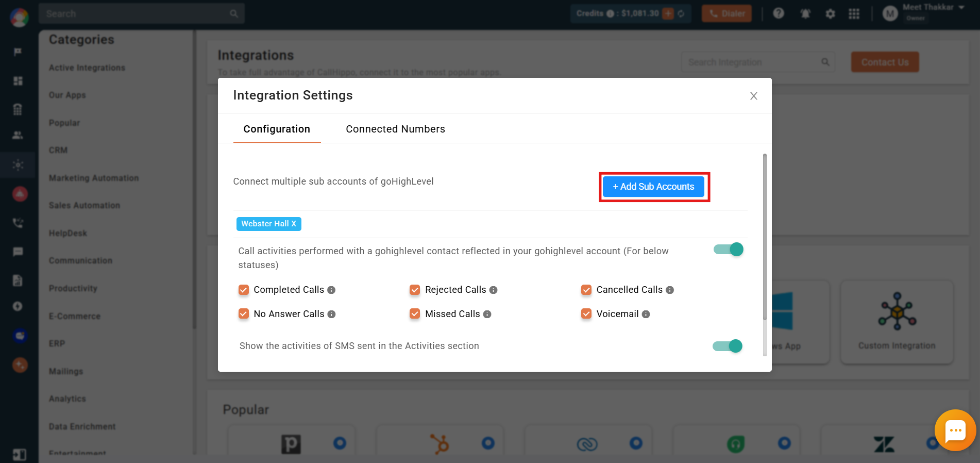Viewport: 980px width, 463px height.
Task: Click the Voicemail info icon
Action: click(x=646, y=315)
